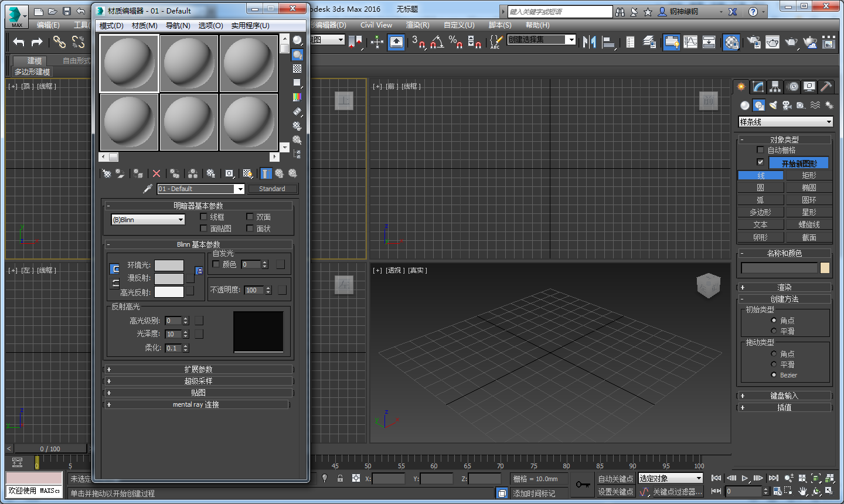The height and width of the screenshot is (504, 844).
Task: Toggle show end result icon
Action: click(266, 173)
